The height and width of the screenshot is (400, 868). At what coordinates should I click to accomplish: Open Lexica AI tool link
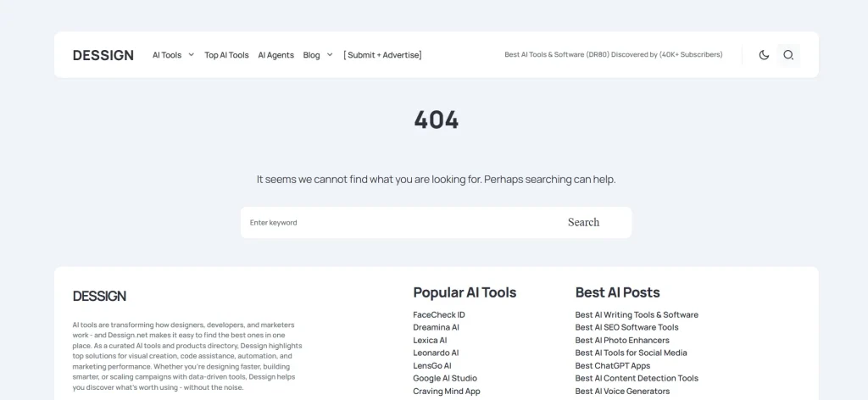click(x=430, y=340)
